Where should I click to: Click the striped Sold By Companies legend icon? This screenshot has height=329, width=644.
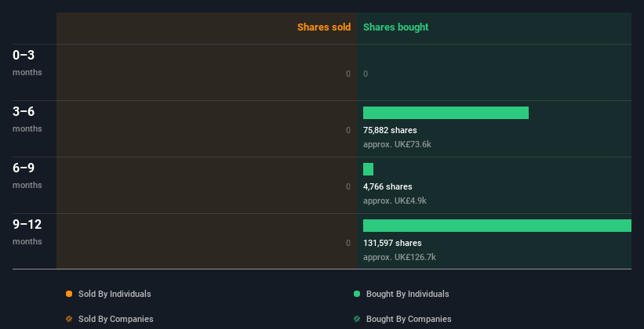click(x=69, y=319)
